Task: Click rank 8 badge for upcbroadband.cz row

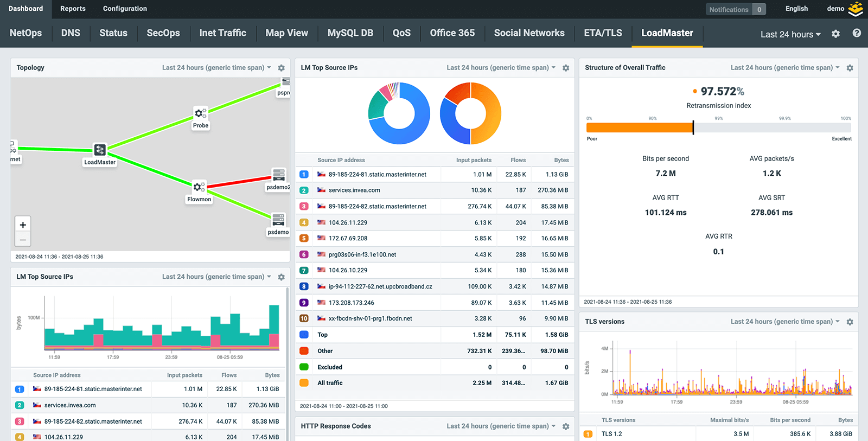Action: point(304,286)
